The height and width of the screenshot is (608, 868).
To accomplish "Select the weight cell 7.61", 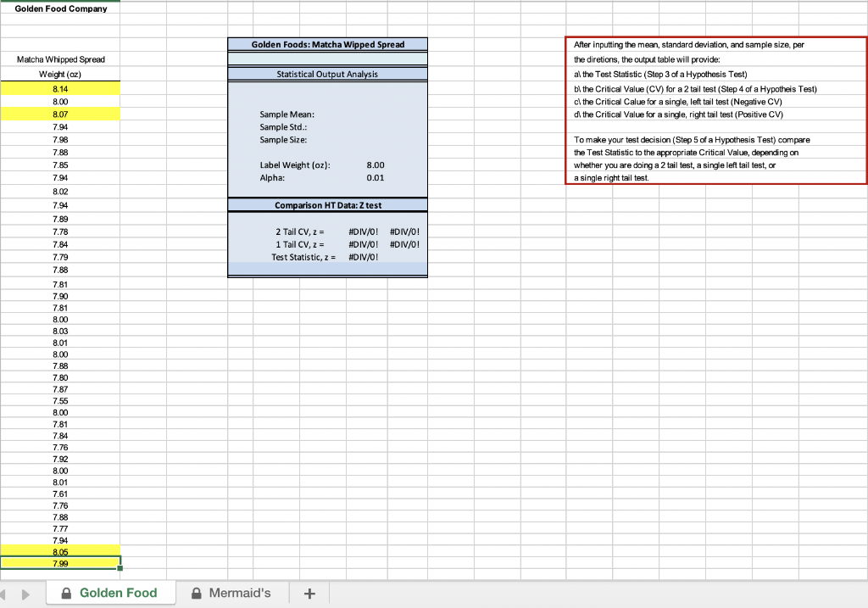I will [x=60, y=494].
